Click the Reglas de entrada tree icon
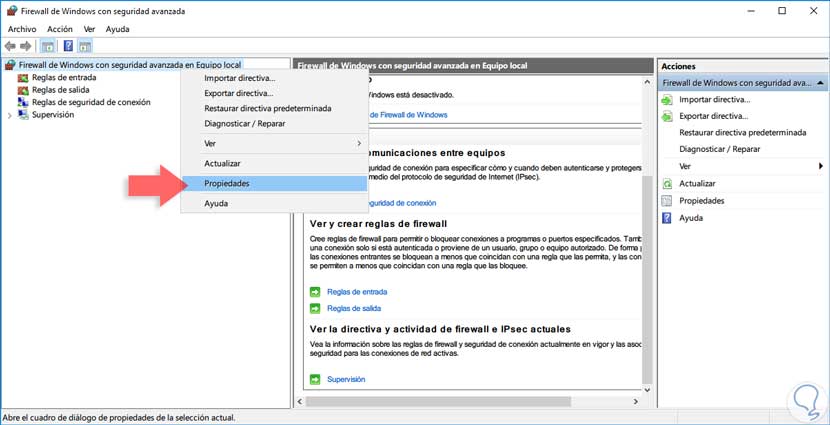 point(23,78)
